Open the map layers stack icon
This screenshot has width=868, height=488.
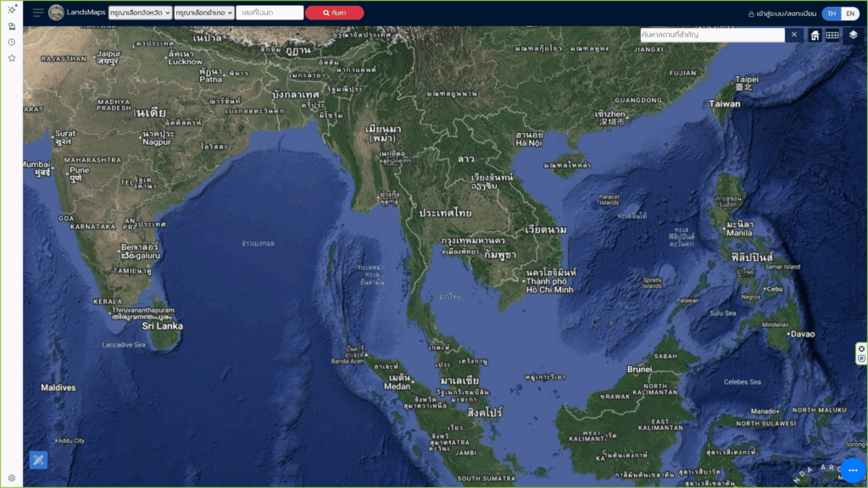[x=854, y=35]
